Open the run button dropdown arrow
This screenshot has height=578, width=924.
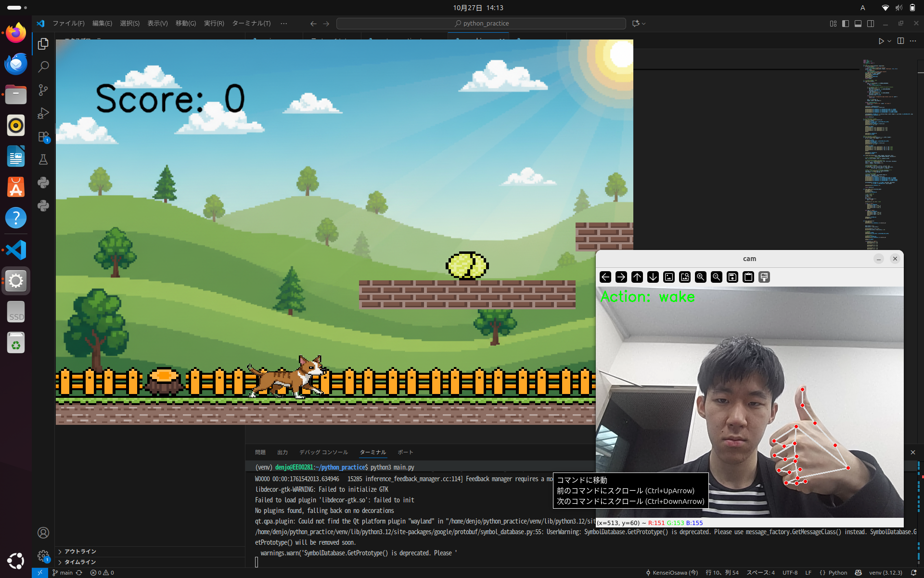pyautogui.click(x=889, y=41)
